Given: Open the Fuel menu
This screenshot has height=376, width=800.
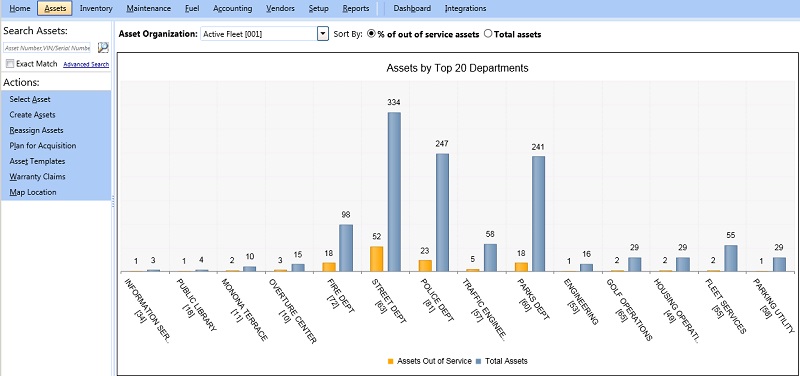Looking at the screenshot, I should [x=192, y=8].
